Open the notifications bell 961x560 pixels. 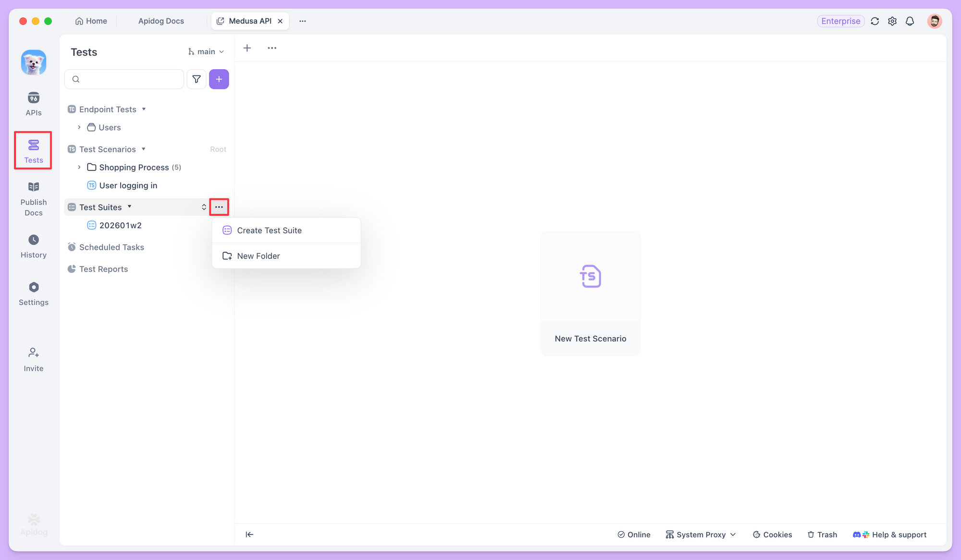(x=910, y=21)
